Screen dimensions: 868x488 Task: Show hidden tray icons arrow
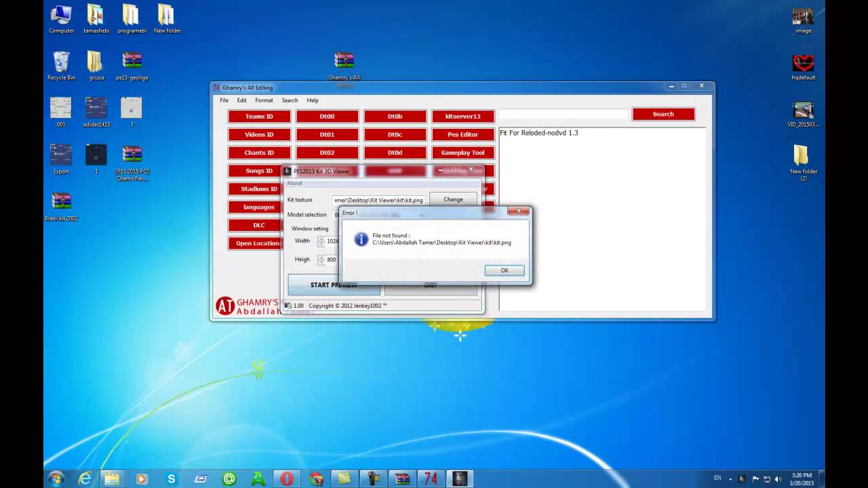tap(731, 479)
